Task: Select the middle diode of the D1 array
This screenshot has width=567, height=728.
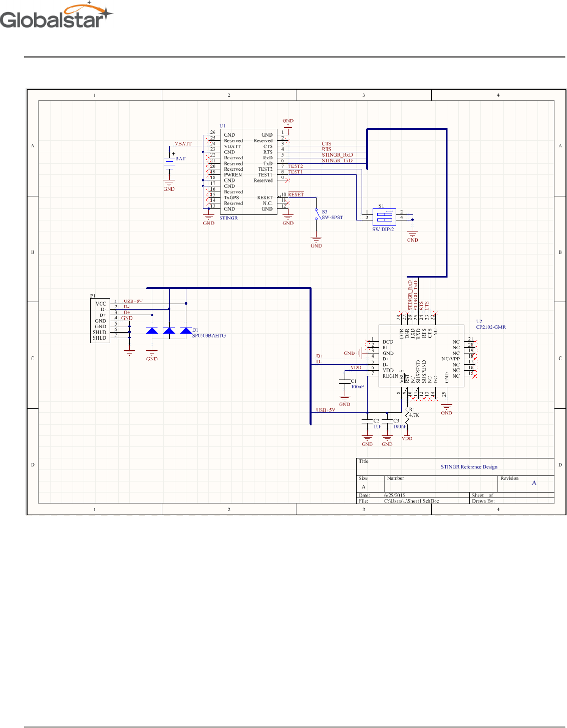Action: (169, 330)
